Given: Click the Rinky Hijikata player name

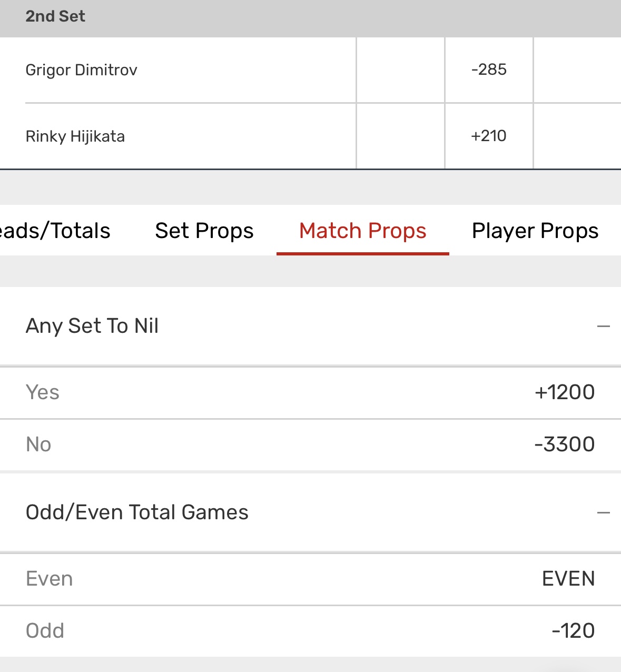Looking at the screenshot, I should pyautogui.click(x=75, y=136).
